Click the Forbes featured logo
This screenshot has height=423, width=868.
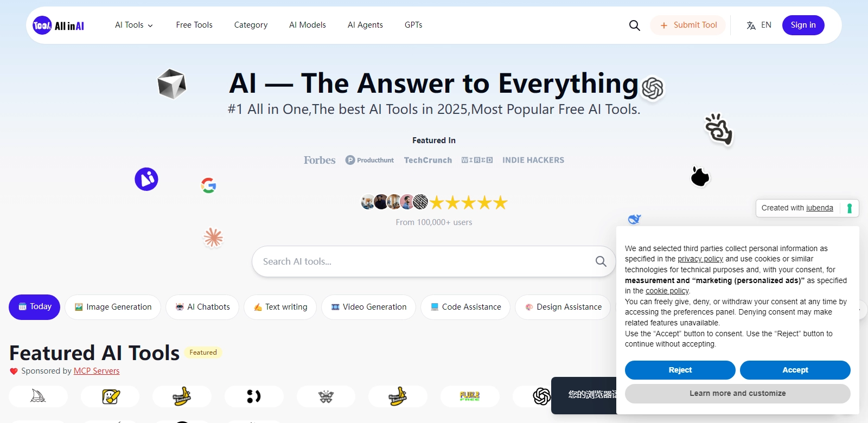320,160
